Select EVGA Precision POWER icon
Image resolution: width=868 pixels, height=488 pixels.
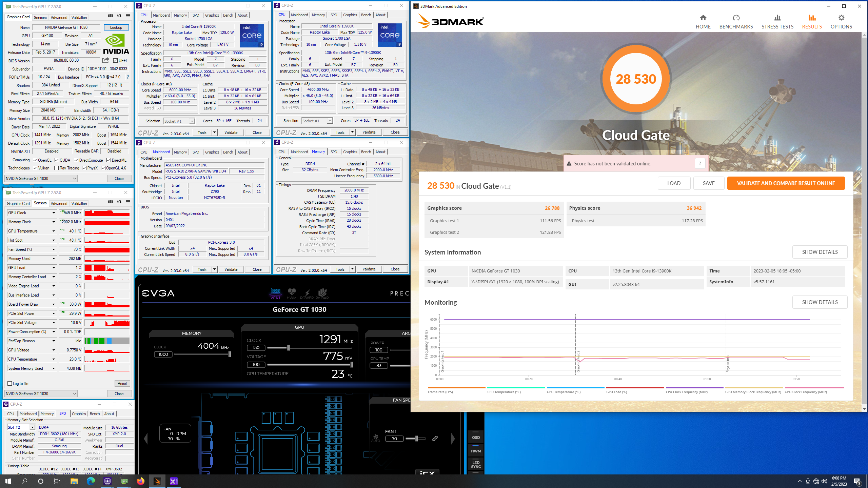click(307, 293)
